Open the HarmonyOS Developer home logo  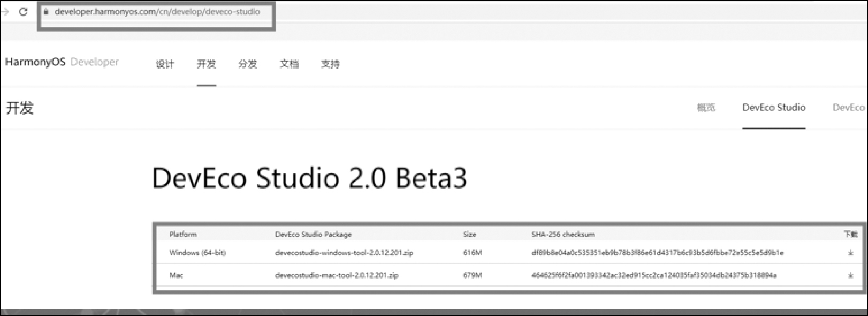click(62, 62)
